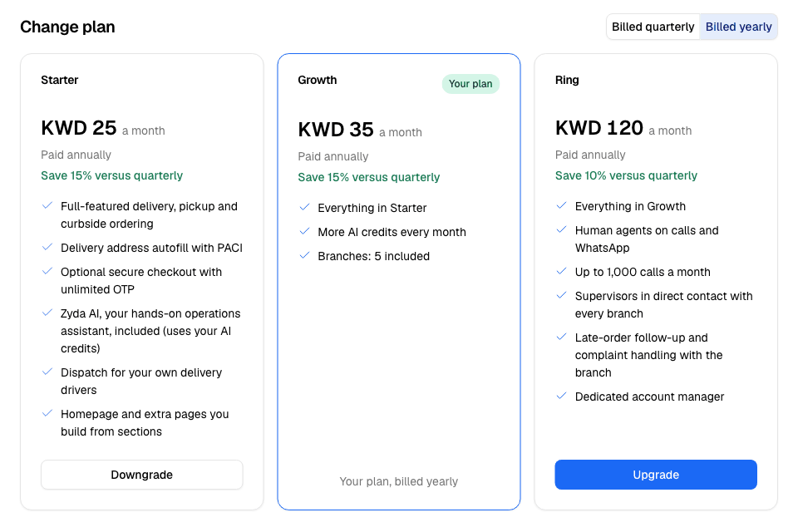Switch to Billed quarterly option
Viewport: 798px width, 532px height.
click(x=653, y=27)
